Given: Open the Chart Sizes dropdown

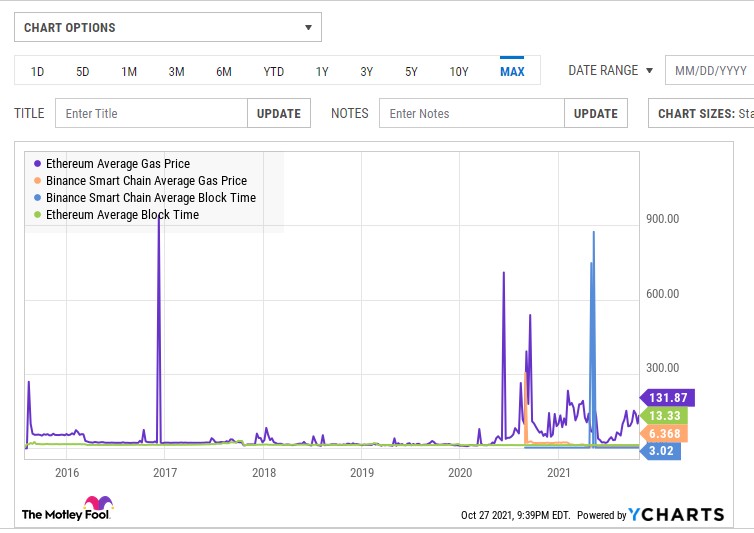Looking at the screenshot, I should 701,114.
